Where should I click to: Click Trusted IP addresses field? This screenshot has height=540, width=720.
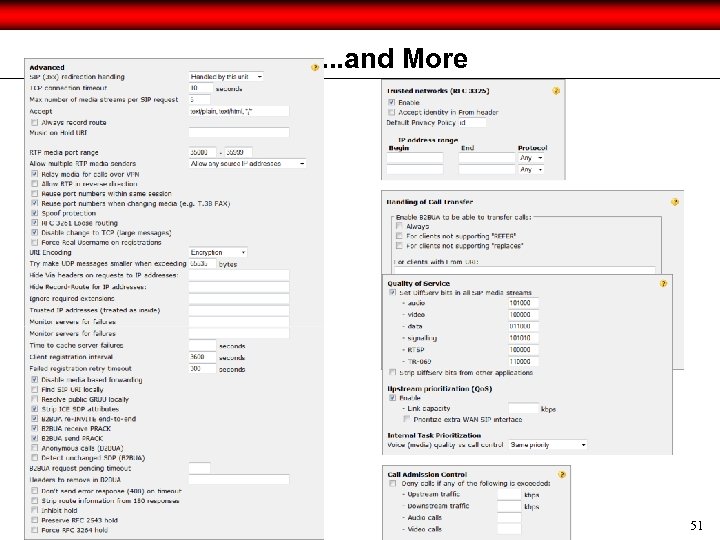[x=239, y=310]
